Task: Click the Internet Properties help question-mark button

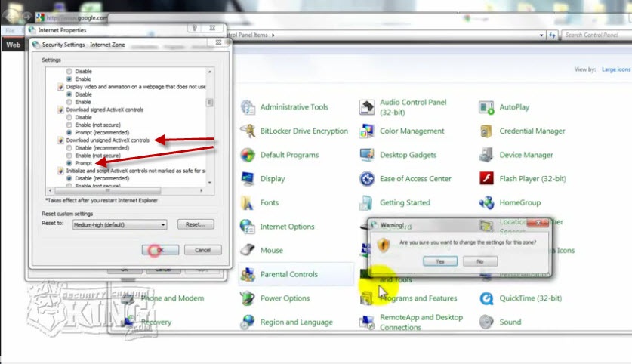Action: tap(194, 28)
